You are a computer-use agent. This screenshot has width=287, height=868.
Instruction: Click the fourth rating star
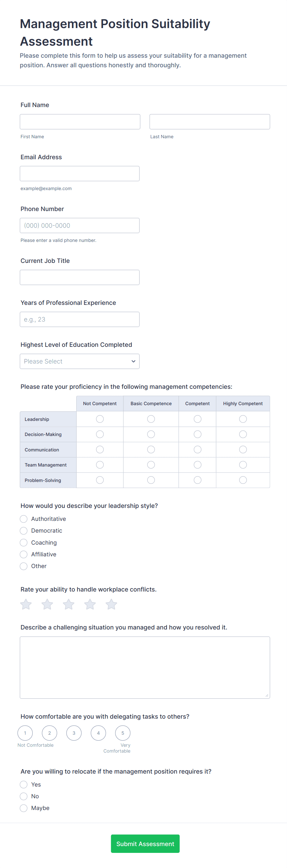90,604
